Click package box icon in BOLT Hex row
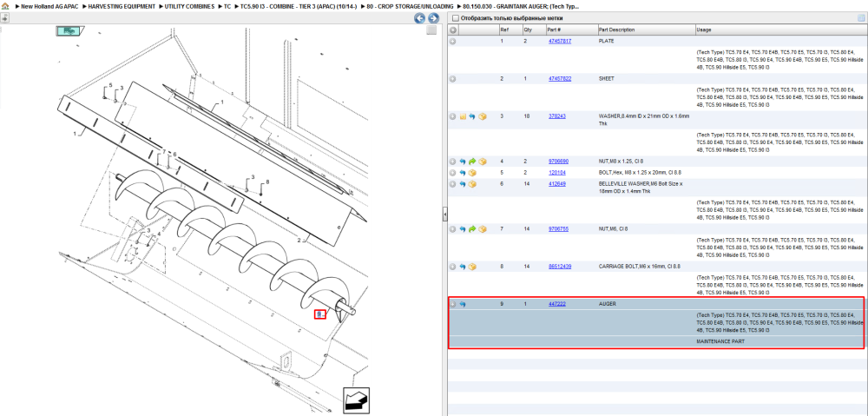 point(473,173)
